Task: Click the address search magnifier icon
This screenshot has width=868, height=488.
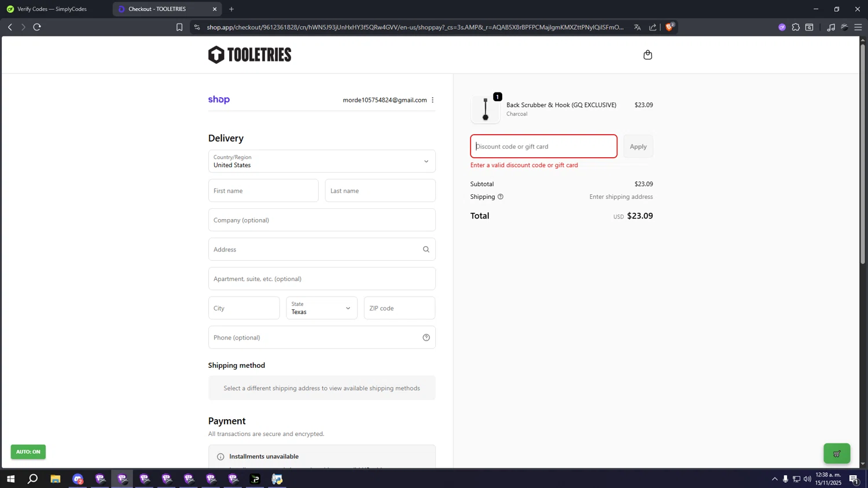Action: point(426,250)
